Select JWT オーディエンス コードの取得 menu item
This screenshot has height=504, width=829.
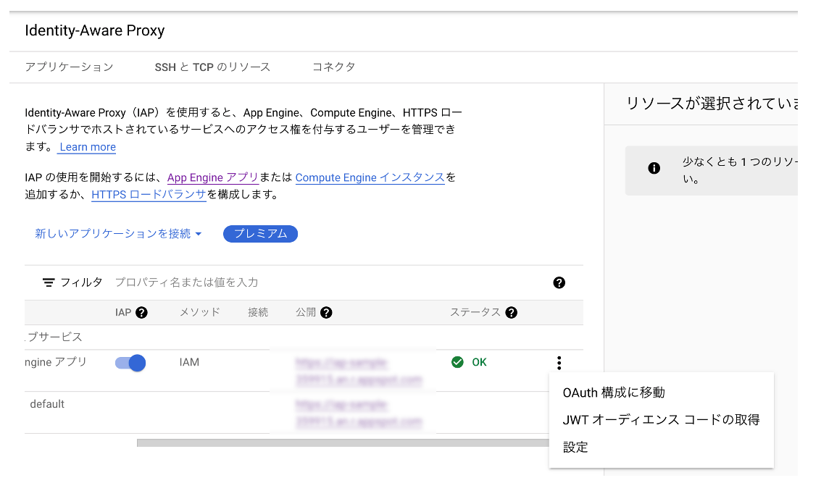(x=661, y=419)
